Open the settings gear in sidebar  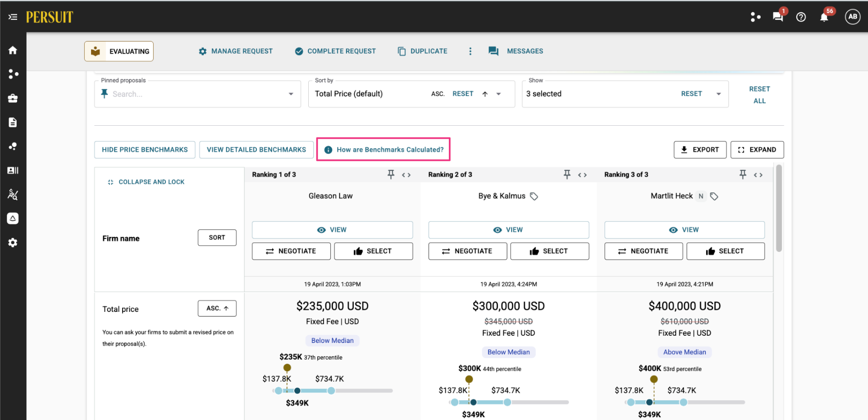[x=13, y=242]
